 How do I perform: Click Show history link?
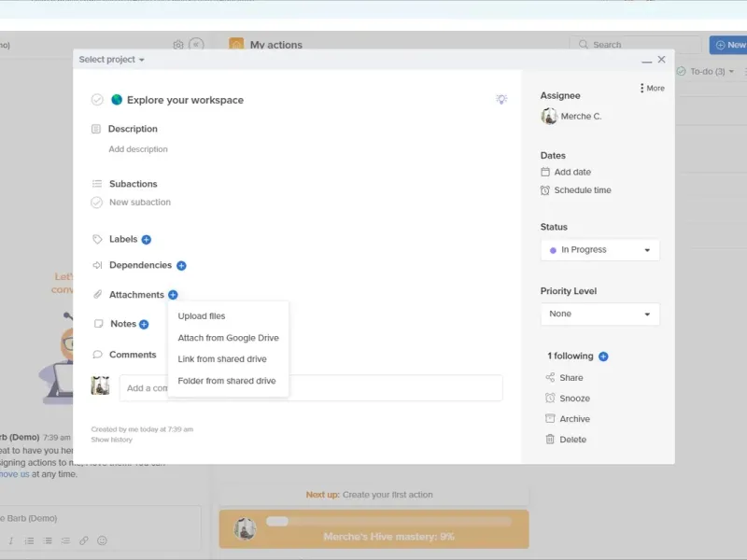click(x=112, y=440)
